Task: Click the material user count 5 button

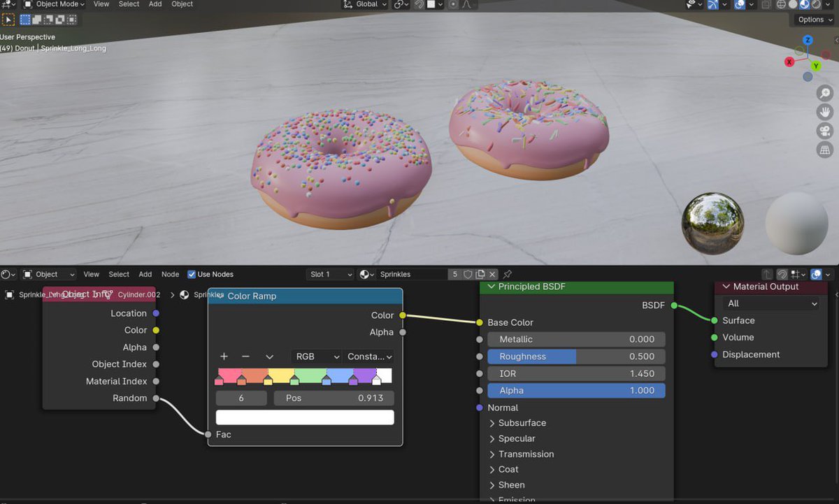Action: click(454, 274)
